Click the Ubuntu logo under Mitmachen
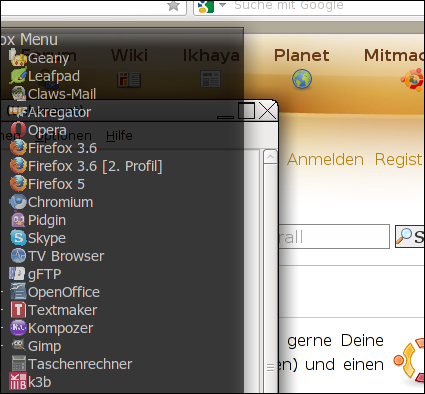The height and width of the screenshot is (394, 425). click(x=413, y=79)
